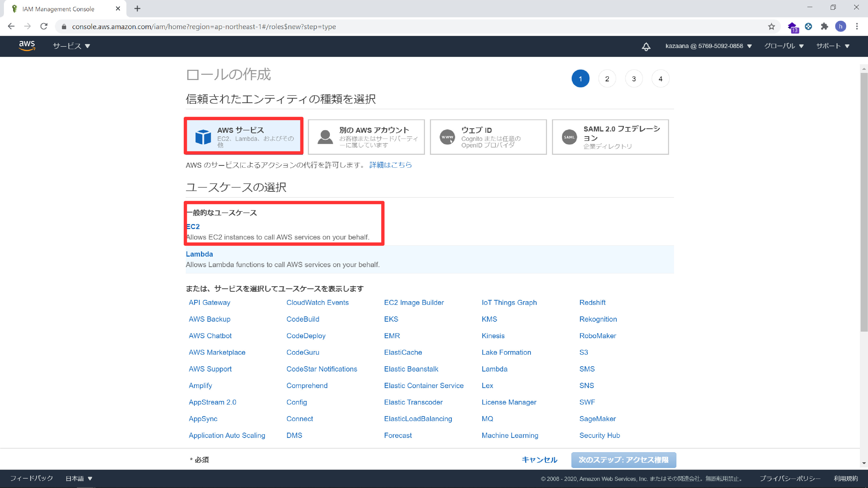Go back with browser back arrow
The image size is (868, 488).
(x=11, y=26)
